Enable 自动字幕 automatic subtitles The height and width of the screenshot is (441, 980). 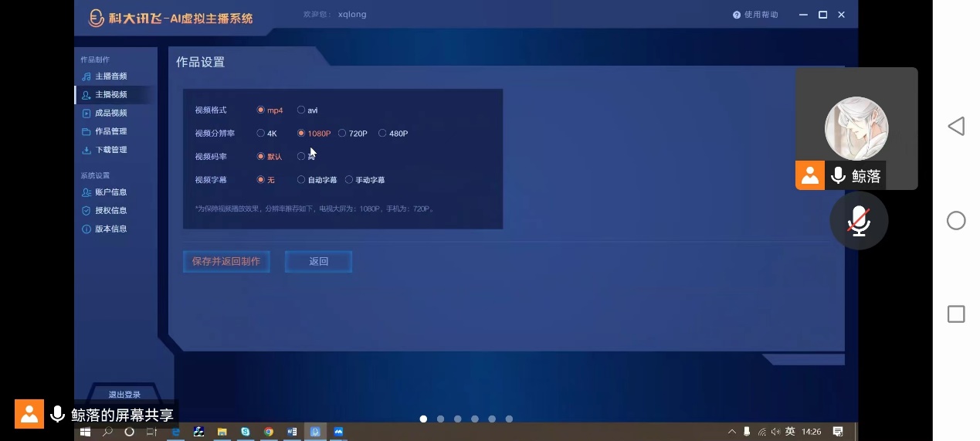pyautogui.click(x=301, y=180)
